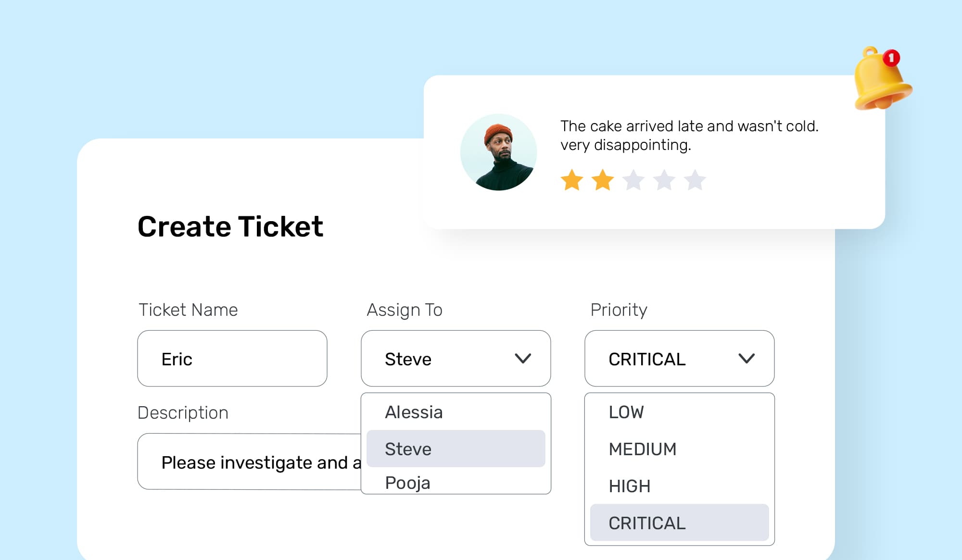Click the Ticket Name input field
The image size is (962, 560).
pyautogui.click(x=232, y=359)
